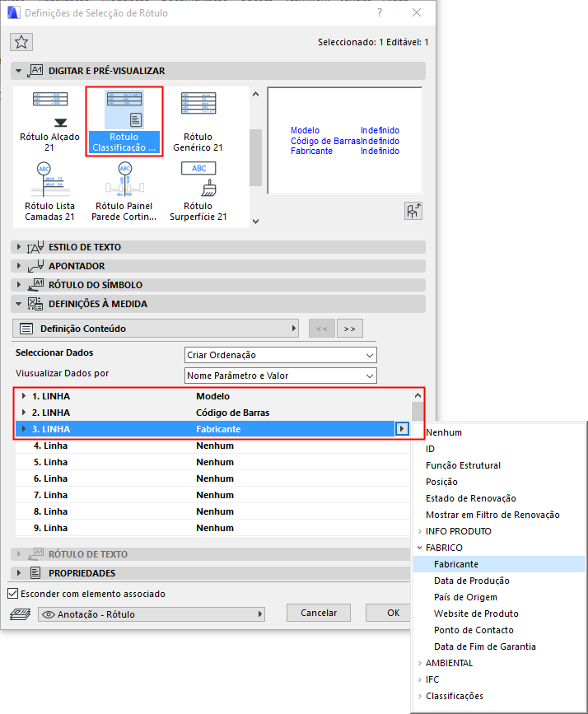The width and height of the screenshot is (588, 714).
Task: Click the label list scroll up arrow
Action: (x=256, y=94)
